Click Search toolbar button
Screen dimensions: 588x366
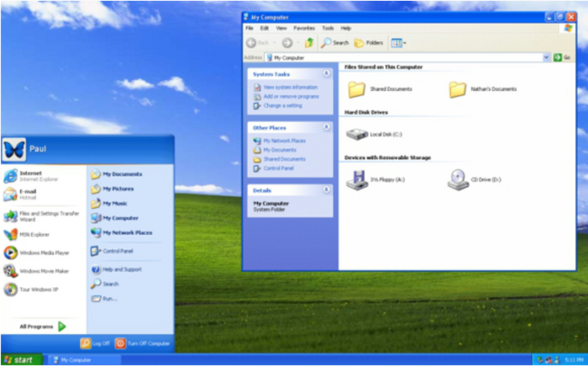pyautogui.click(x=335, y=42)
